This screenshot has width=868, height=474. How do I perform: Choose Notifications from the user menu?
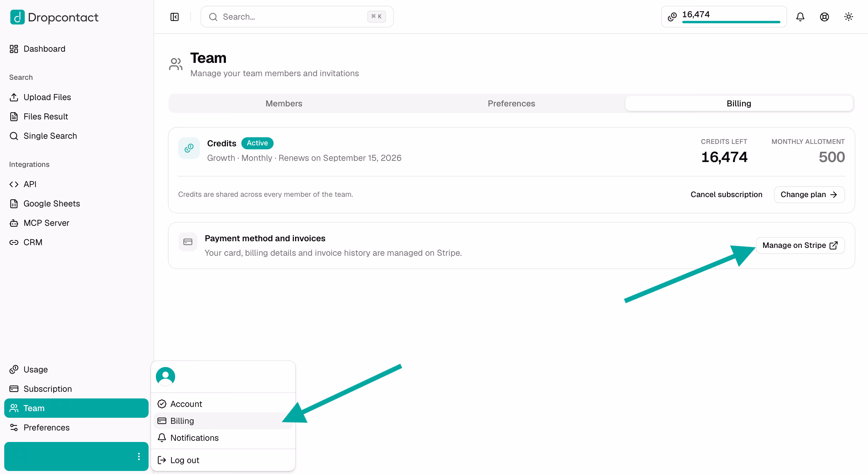(x=223, y=437)
